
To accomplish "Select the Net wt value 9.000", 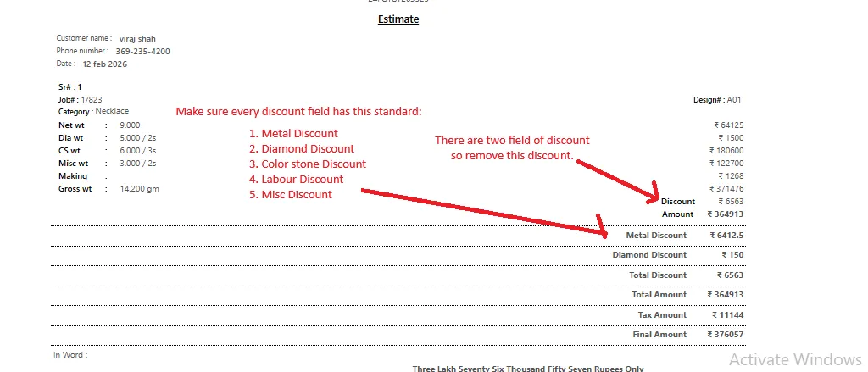I will point(131,125).
